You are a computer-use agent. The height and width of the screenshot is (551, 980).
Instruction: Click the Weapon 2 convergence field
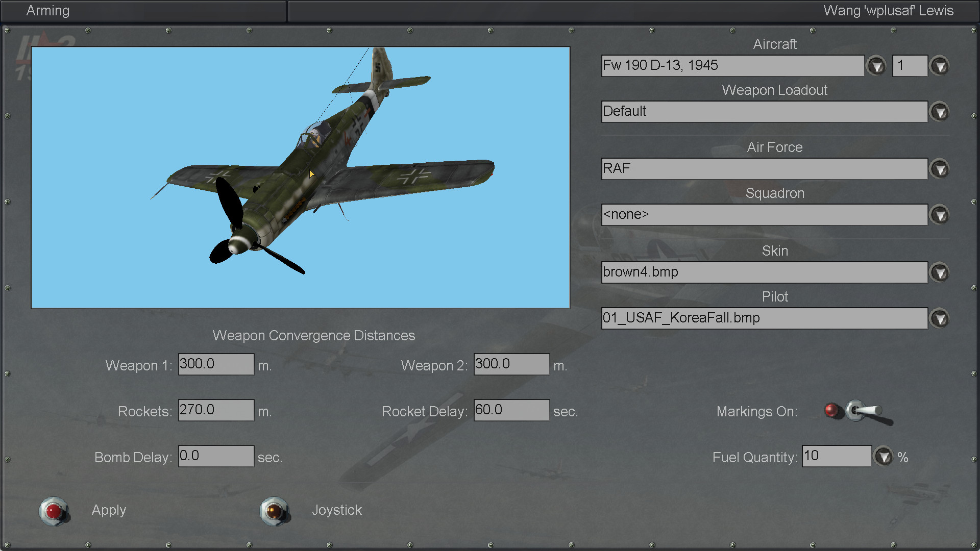(511, 364)
